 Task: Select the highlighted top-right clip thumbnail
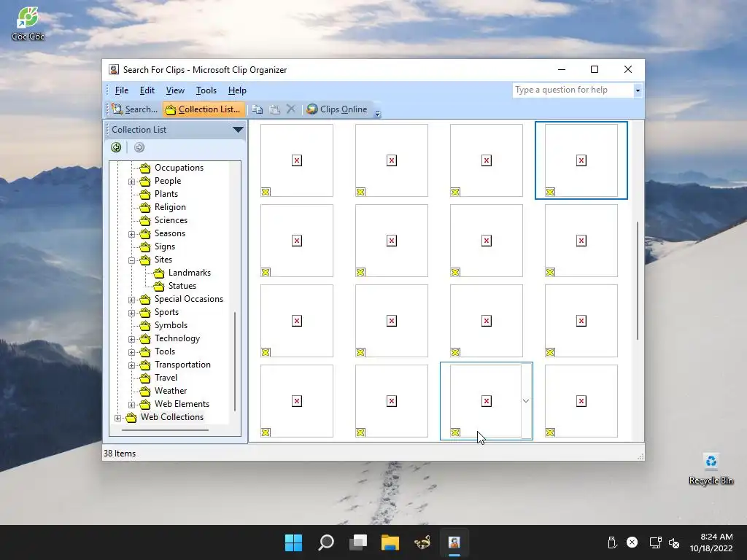(581, 160)
